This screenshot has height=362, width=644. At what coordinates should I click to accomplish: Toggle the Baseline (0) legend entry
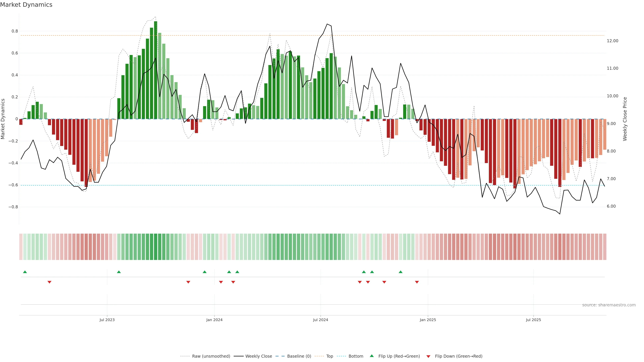tap(299, 356)
